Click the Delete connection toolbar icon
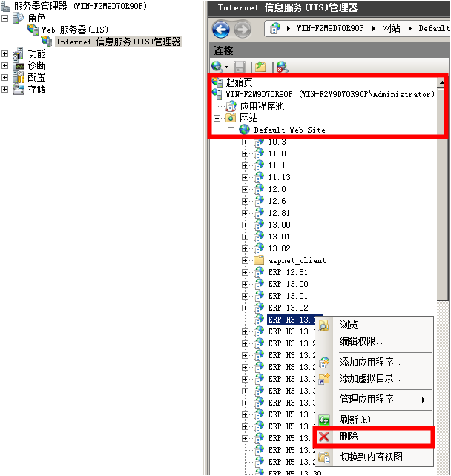Screen dimensions: 451x476 click(x=282, y=67)
